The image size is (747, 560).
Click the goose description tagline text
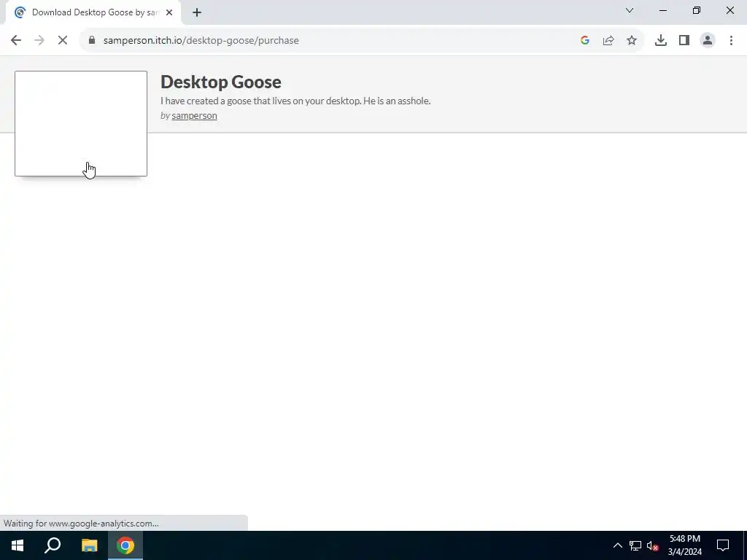tap(295, 101)
